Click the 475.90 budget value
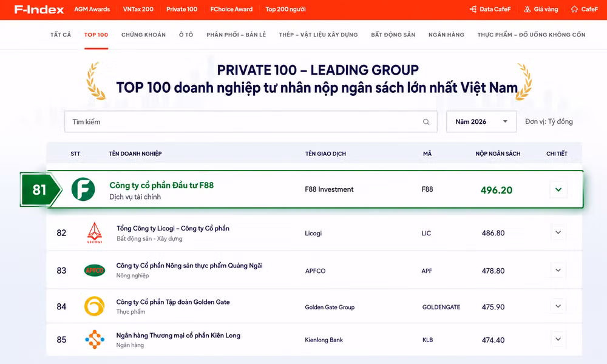Viewport: 607px width, 364px height. (x=493, y=307)
